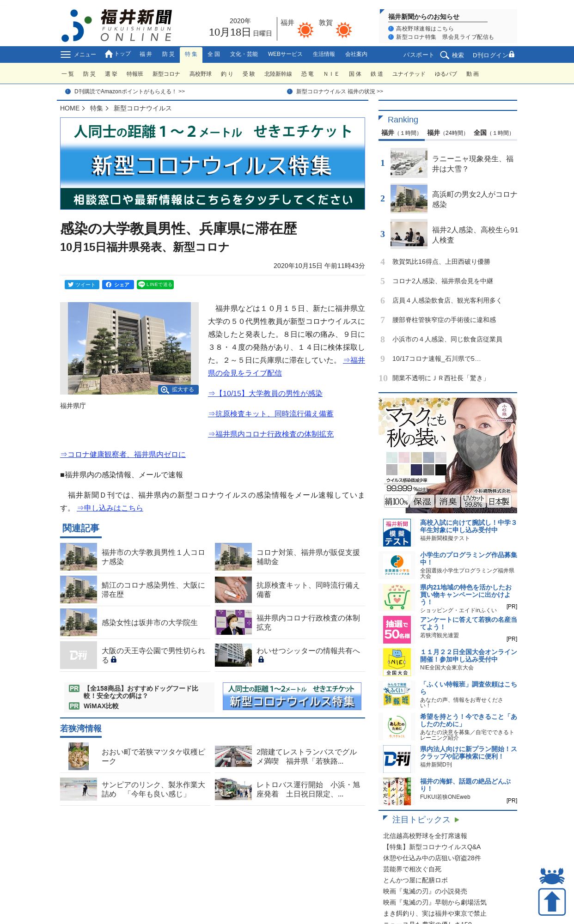Click the D刊 placeholder thumbnail icon

79,655
